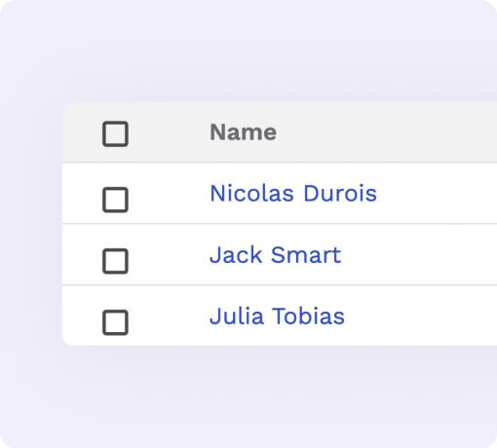Click the lavender background above the table
This screenshot has height=448, width=497.
(248, 51)
